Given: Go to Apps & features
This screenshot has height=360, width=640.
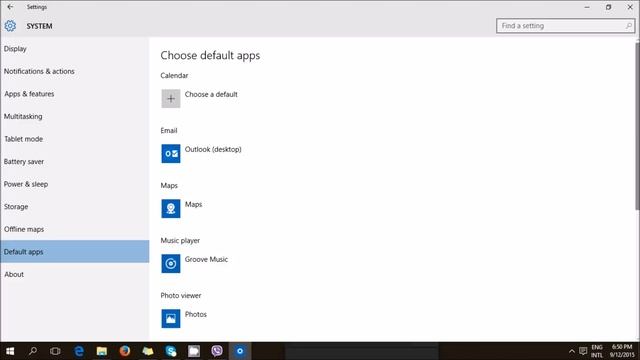Looking at the screenshot, I should [x=75, y=94].
